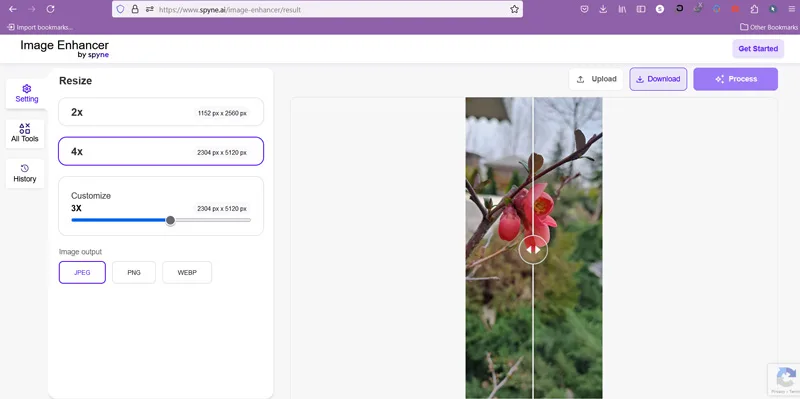The width and height of the screenshot is (800, 399).
Task: Click the Resize heading text
Action: pyautogui.click(x=76, y=81)
